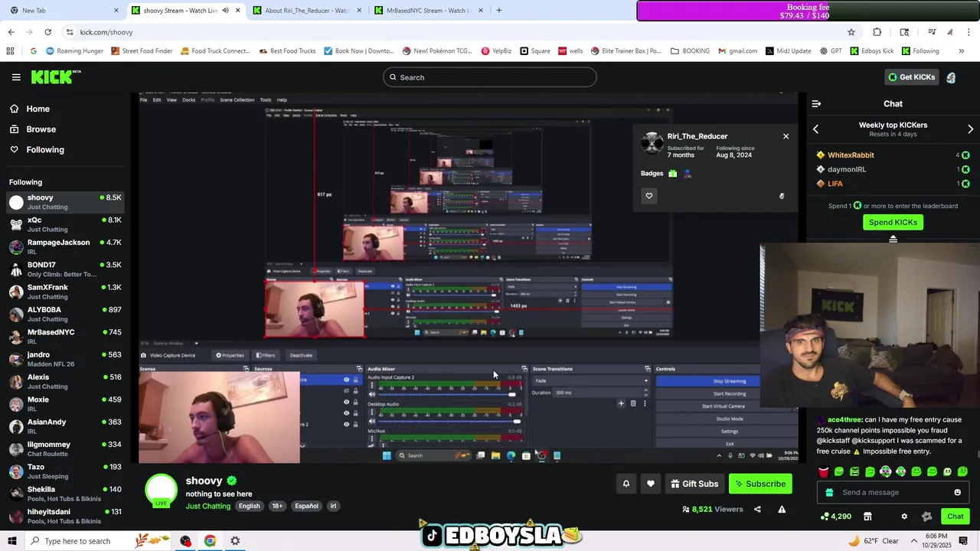980x551 pixels.
Task: Click the English stream tag
Action: click(x=249, y=506)
